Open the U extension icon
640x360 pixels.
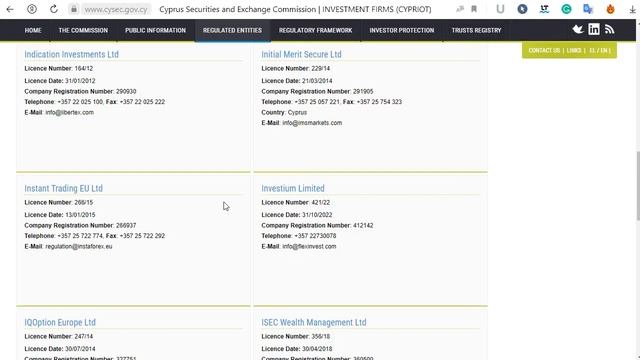point(500,9)
